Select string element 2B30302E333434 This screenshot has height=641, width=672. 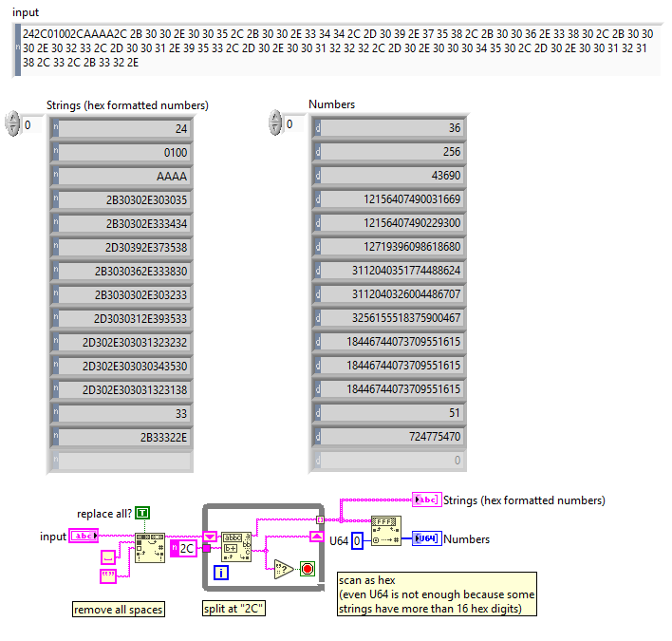tap(121, 223)
